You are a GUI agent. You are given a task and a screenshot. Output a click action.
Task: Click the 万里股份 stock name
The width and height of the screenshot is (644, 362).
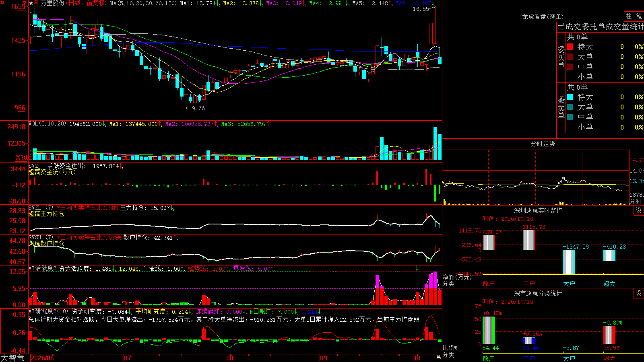pos(52,3)
